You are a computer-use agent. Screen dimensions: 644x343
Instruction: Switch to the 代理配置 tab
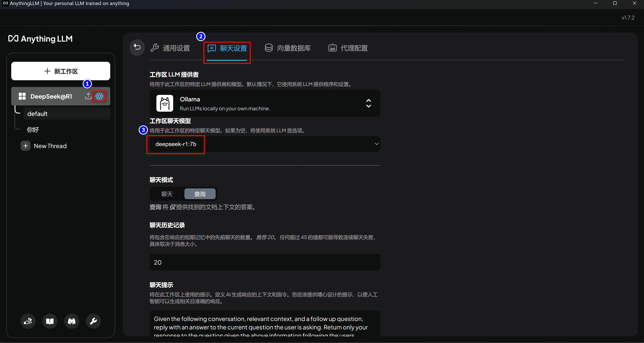[x=348, y=48]
